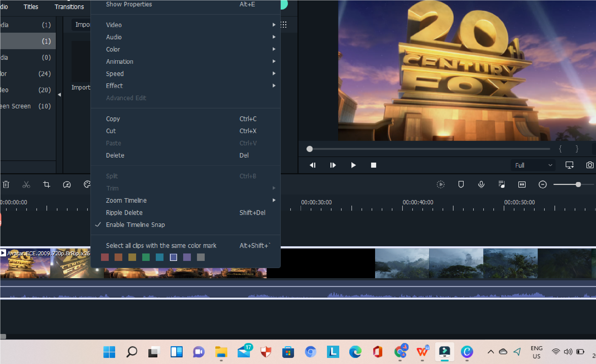Click the Copy option in context menu
This screenshot has width=596, height=364.
tap(112, 118)
